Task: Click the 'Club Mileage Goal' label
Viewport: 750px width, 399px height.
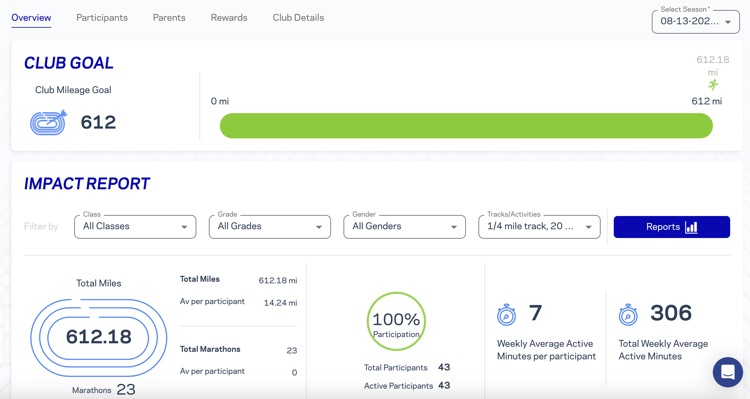Action: click(73, 90)
